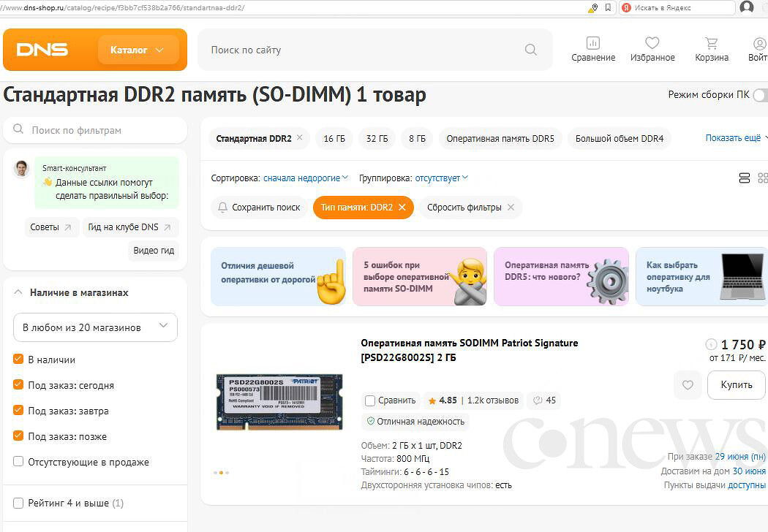This screenshot has height=532, width=768.
Task: Add Patriot memory to favorites heart
Action: click(688, 385)
